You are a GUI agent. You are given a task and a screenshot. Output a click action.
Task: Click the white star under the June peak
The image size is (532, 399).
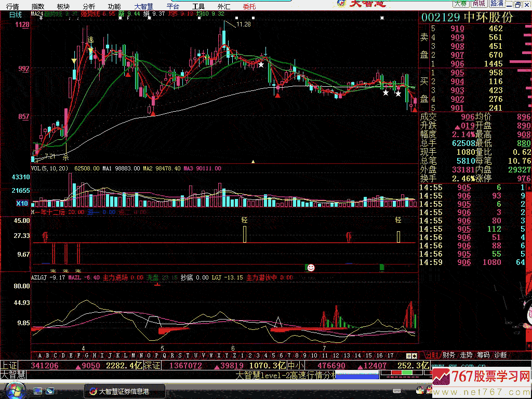coord(261,64)
